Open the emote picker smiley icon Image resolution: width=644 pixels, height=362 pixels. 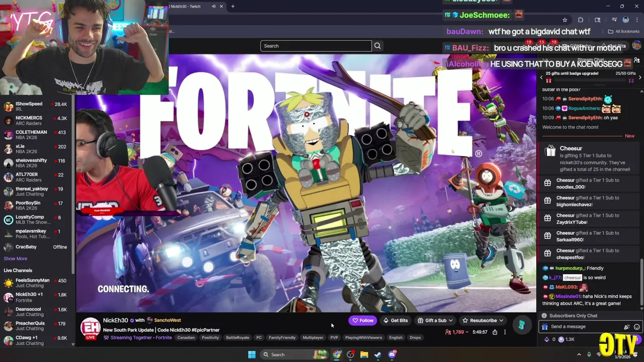click(636, 327)
